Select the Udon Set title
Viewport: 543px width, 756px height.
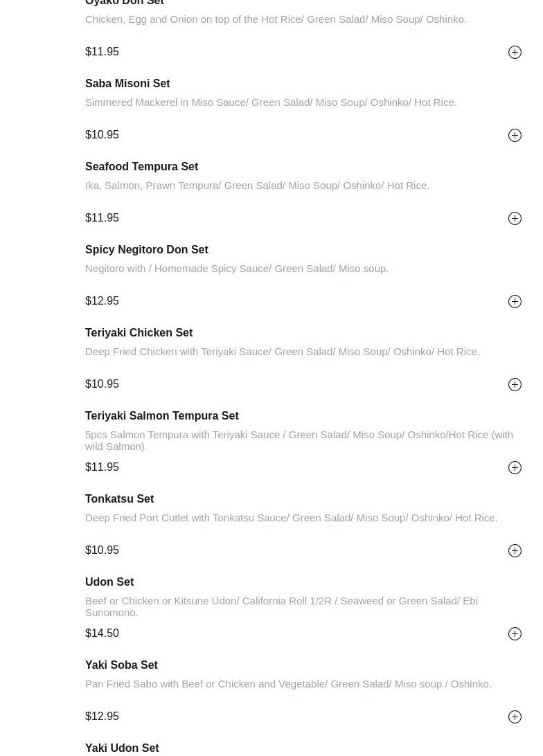109,582
